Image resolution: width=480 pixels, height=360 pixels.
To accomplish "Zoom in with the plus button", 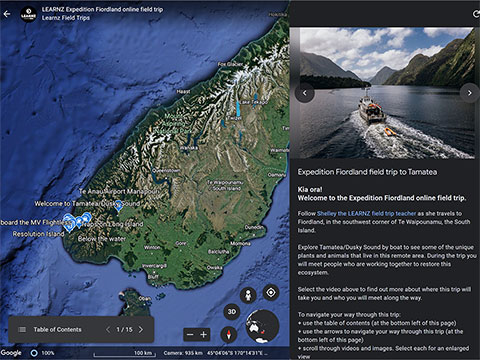I will tap(203, 335).
